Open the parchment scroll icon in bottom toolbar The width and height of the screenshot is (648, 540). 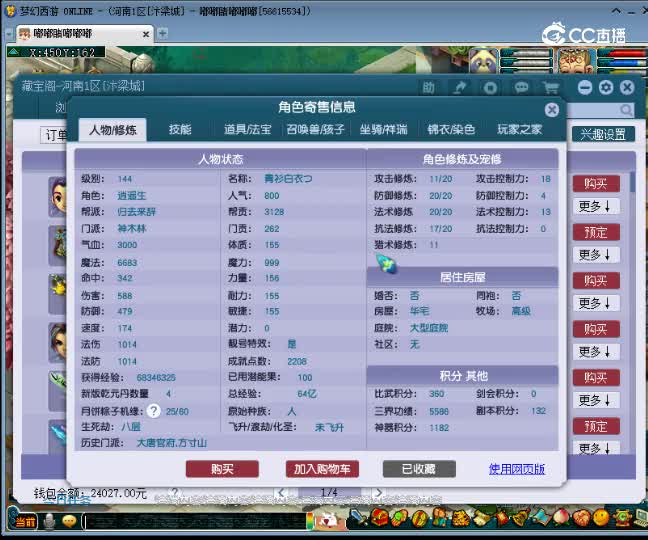point(481,518)
